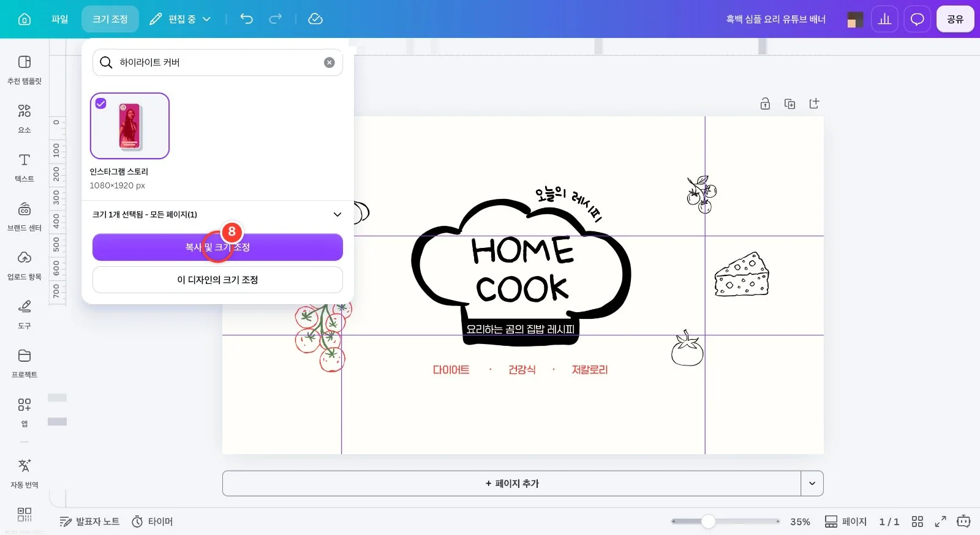Open the 브랜드 센터 panel
This screenshot has width=980, height=535.
coord(24,217)
